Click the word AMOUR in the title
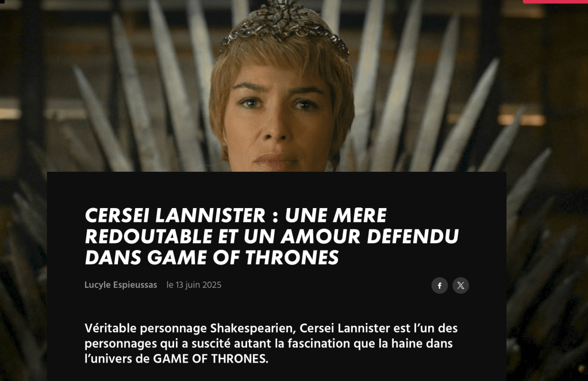 321,237
